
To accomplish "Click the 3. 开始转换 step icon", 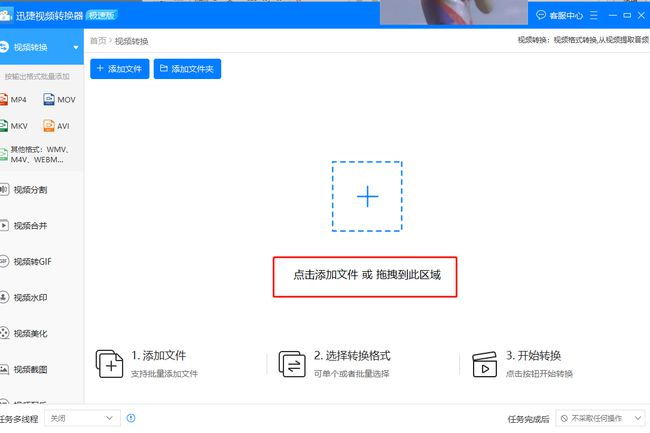I will pyautogui.click(x=485, y=364).
